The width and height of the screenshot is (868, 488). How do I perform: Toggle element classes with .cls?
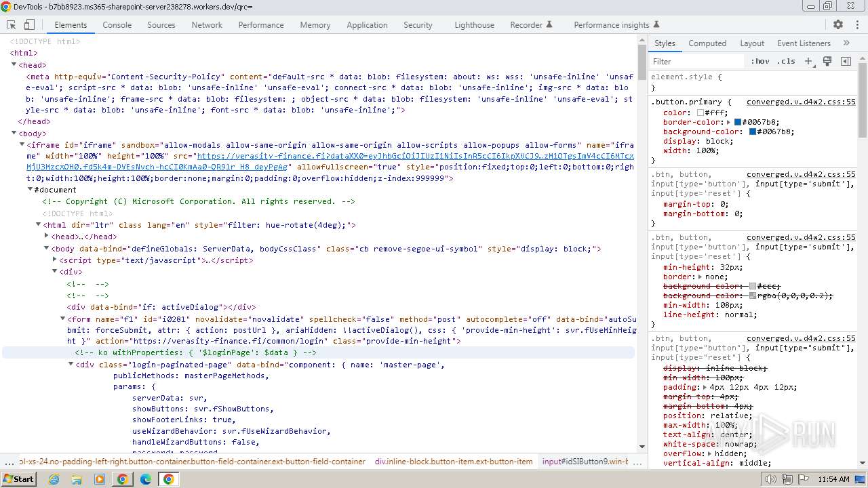[x=787, y=61]
